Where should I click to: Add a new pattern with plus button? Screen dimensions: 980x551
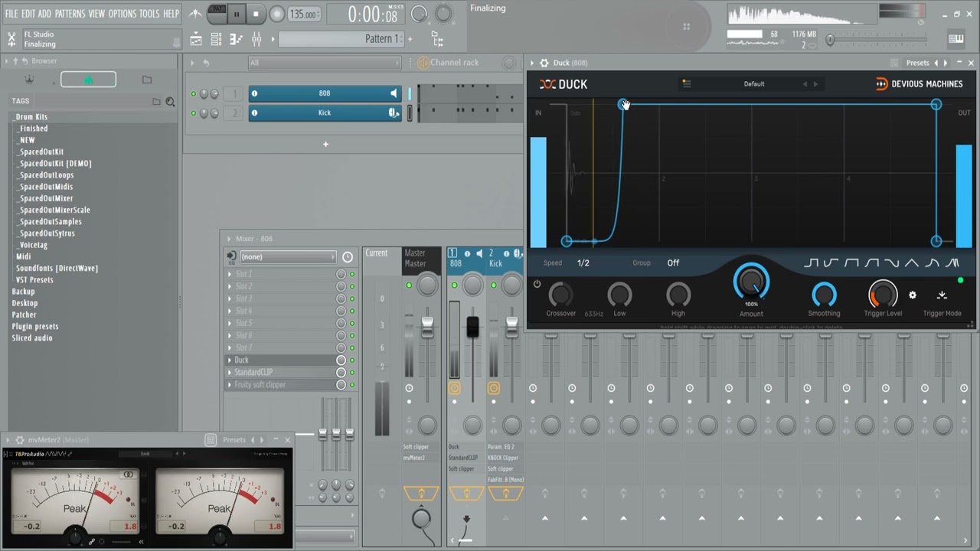[410, 39]
